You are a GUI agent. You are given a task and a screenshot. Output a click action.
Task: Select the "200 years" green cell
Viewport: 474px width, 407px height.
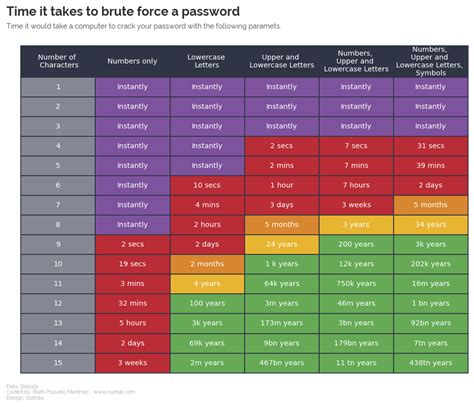pyautogui.click(x=356, y=244)
